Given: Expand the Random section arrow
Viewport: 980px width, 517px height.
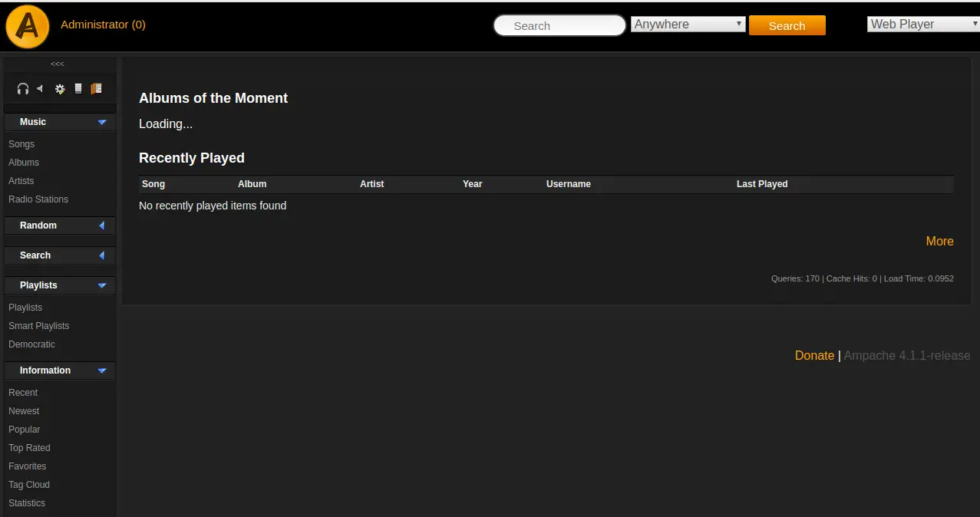Looking at the screenshot, I should coord(102,226).
